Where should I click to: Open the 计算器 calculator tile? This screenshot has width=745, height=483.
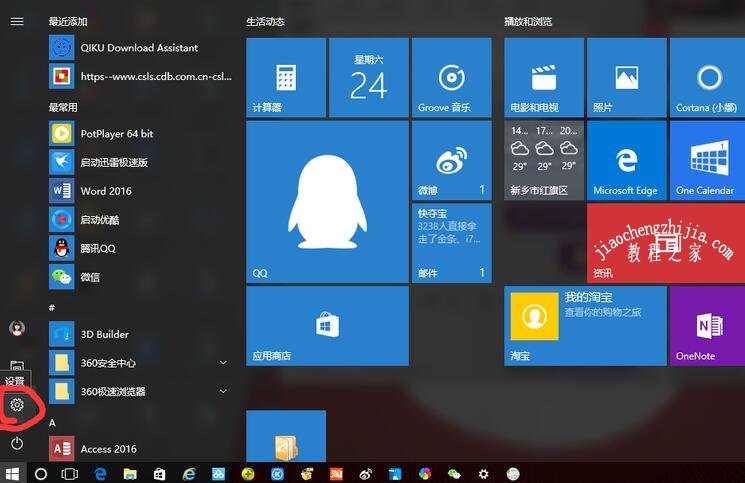(x=286, y=77)
